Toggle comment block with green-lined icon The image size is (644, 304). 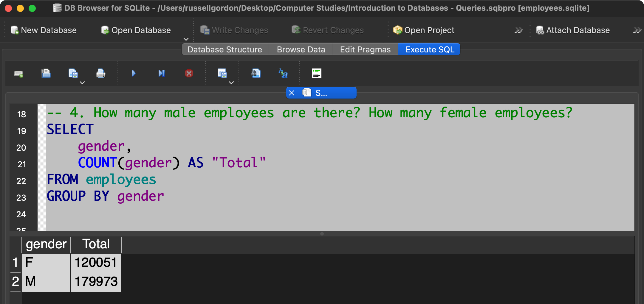316,73
